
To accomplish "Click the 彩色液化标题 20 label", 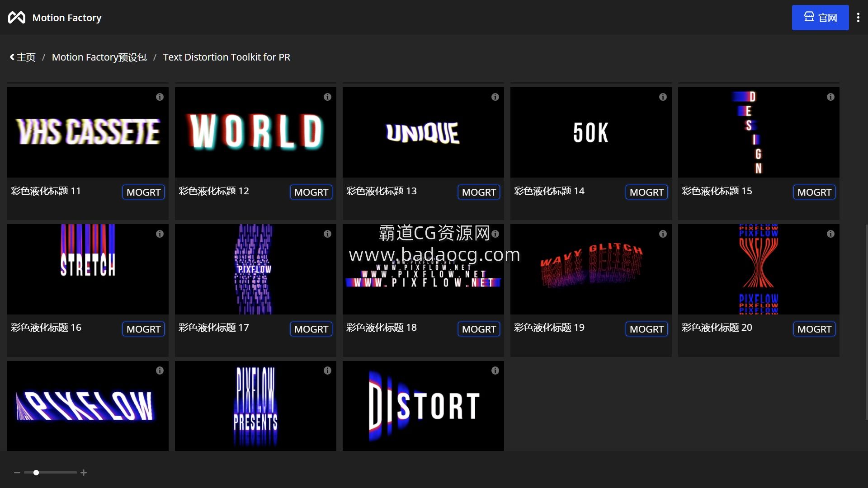I will tap(717, 328).
